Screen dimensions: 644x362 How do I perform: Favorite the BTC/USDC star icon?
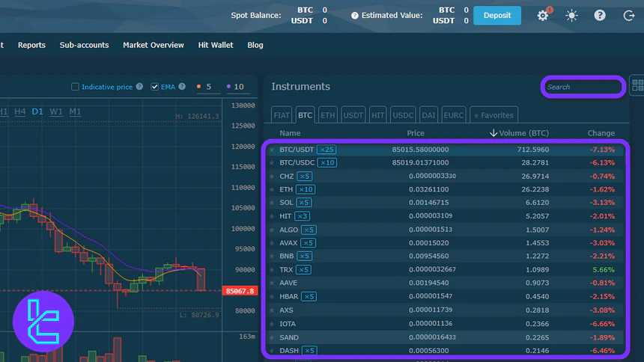[x=272, y=163]
